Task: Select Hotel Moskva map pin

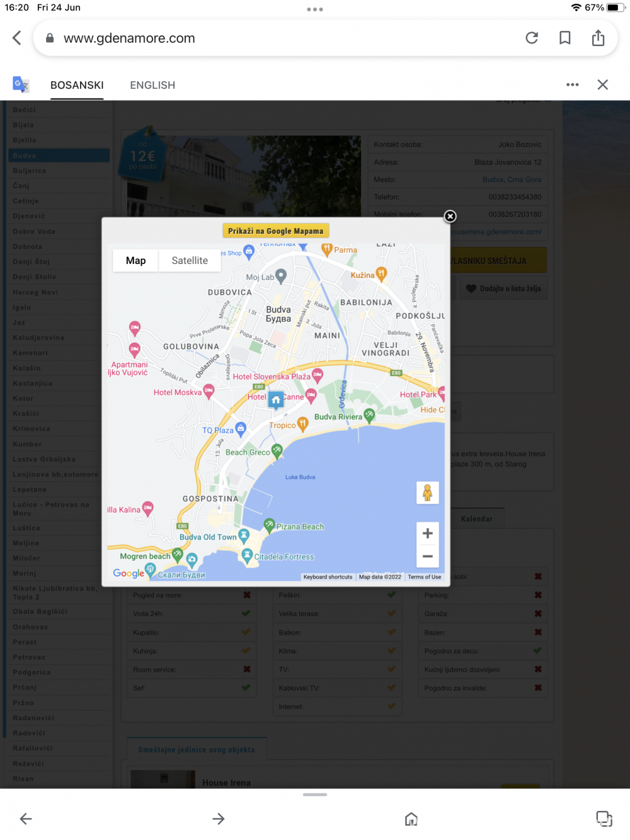Action: point(209,391)
